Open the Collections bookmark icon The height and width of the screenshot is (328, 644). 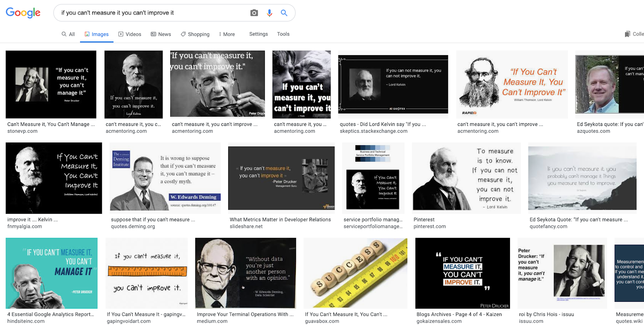627,34
